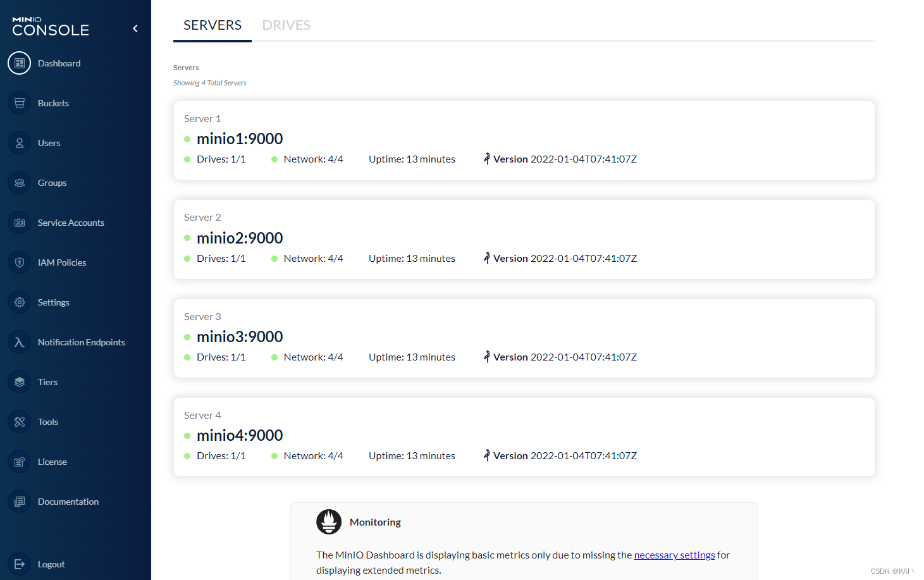Viewport: 924px width, 580px height.
Task: Click the Documentation icon
Action: [20, 502]
